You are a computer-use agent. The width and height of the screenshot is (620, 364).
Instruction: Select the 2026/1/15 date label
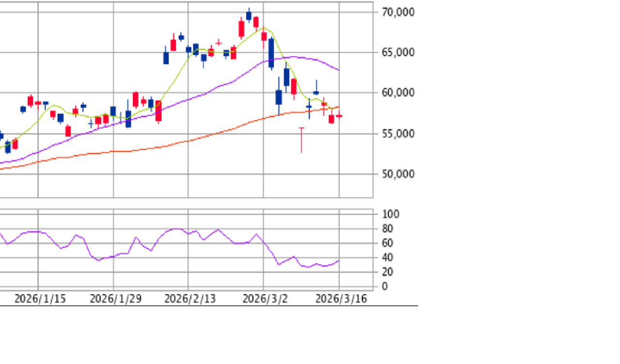[x=40, y=299]
